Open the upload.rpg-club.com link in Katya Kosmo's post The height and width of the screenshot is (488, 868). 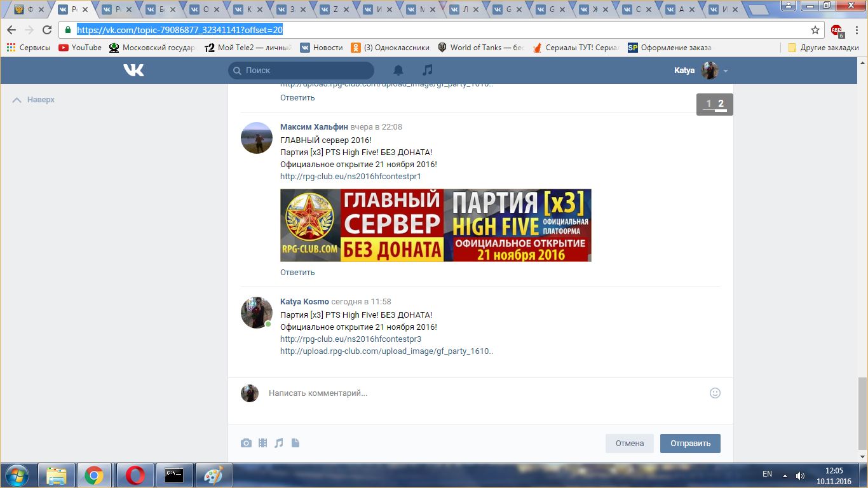386,351
